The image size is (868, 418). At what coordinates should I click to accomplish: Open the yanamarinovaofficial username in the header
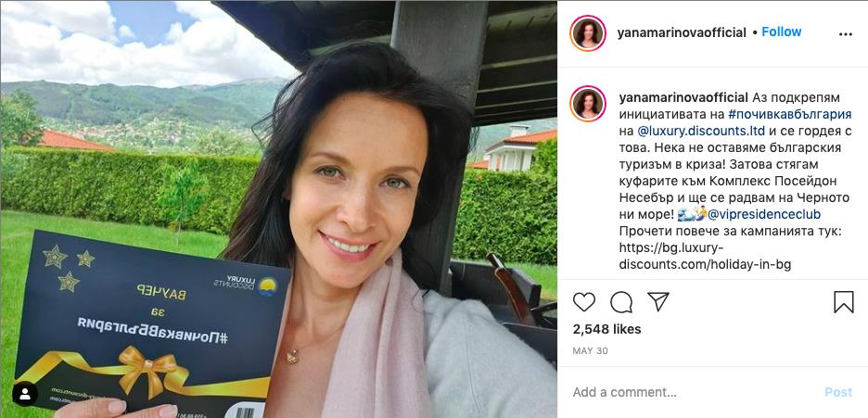point(682,32)
